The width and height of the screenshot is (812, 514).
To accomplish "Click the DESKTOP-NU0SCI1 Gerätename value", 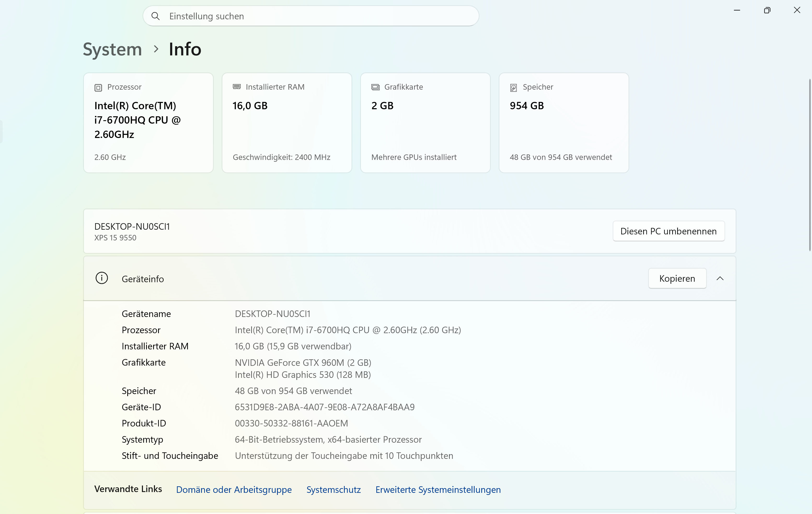I will coord(273,314).
